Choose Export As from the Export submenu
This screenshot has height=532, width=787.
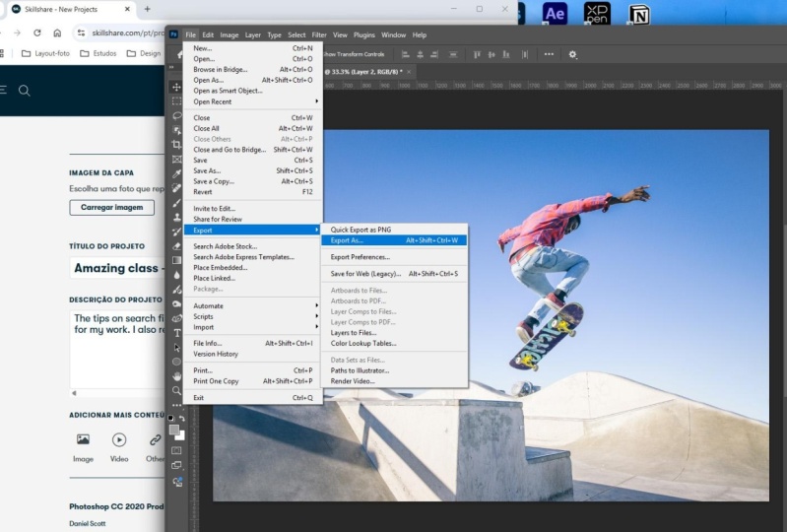pyautogui.click(x=394, y=240)
